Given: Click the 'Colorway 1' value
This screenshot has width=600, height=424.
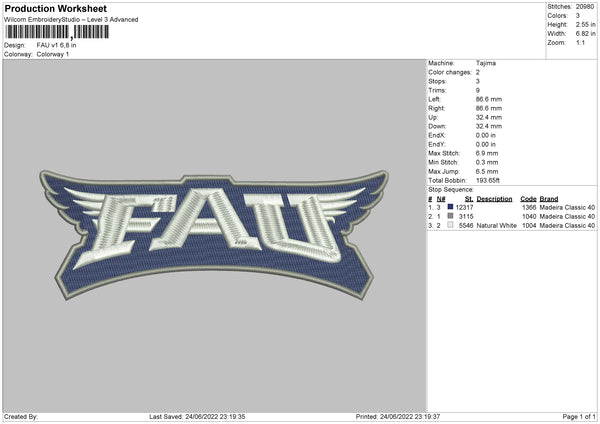Looking at the screenshot, I should [53, 54].
